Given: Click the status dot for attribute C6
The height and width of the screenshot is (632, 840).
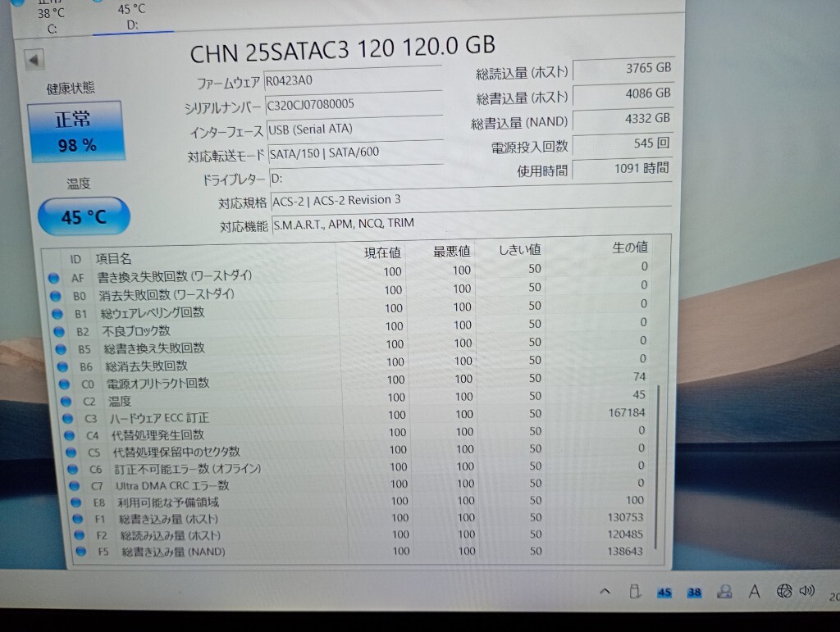Looking at the screenshot, I should 72,470.
